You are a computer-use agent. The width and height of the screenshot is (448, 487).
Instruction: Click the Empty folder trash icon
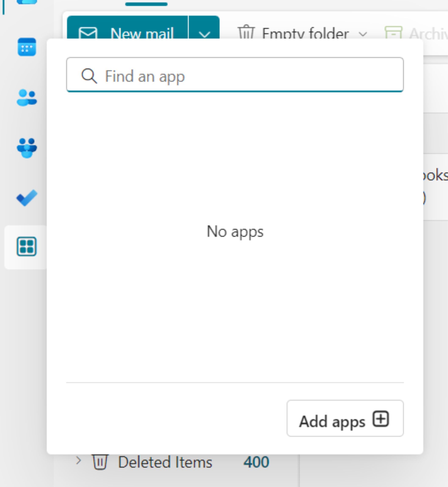click(x=246, y=32)
